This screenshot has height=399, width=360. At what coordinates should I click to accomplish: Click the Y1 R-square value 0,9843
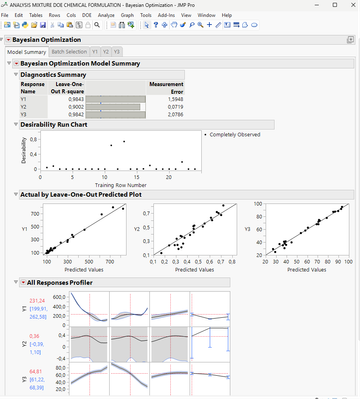76,99
